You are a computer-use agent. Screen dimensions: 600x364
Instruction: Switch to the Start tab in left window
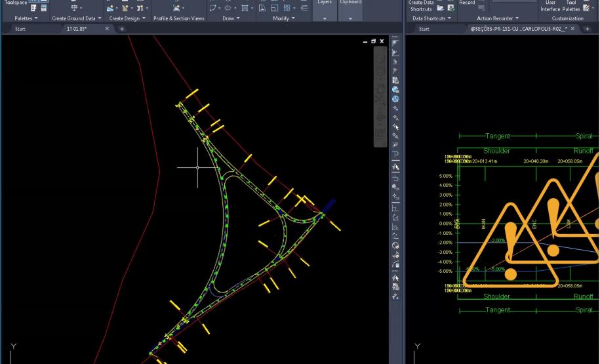21,29
